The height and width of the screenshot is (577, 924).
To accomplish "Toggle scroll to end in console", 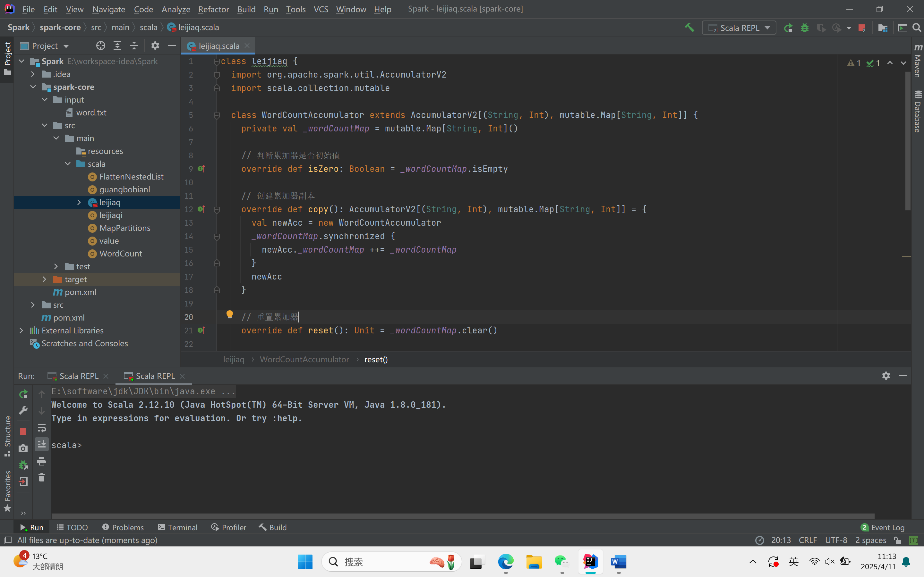I will click(42, 444).
